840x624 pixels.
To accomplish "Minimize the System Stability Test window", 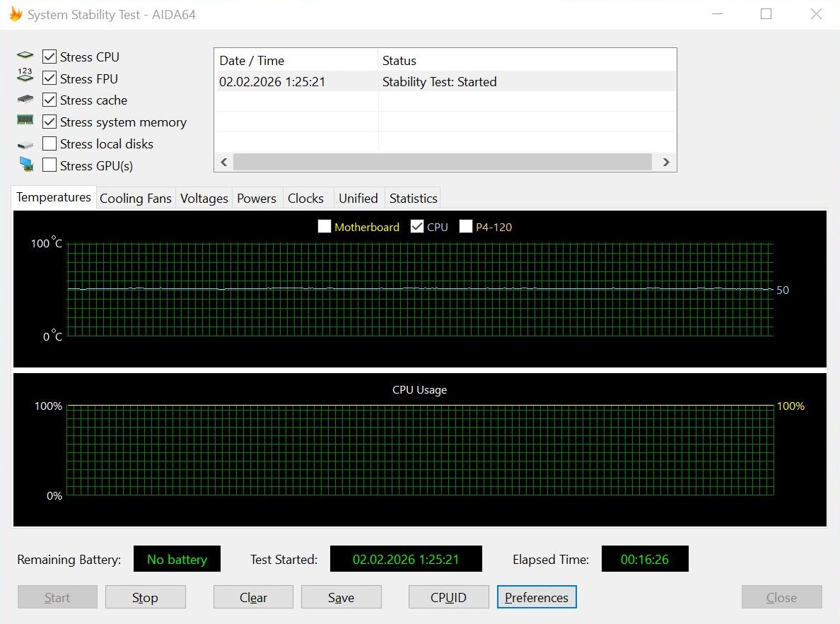I will click(x=717, y=14).
